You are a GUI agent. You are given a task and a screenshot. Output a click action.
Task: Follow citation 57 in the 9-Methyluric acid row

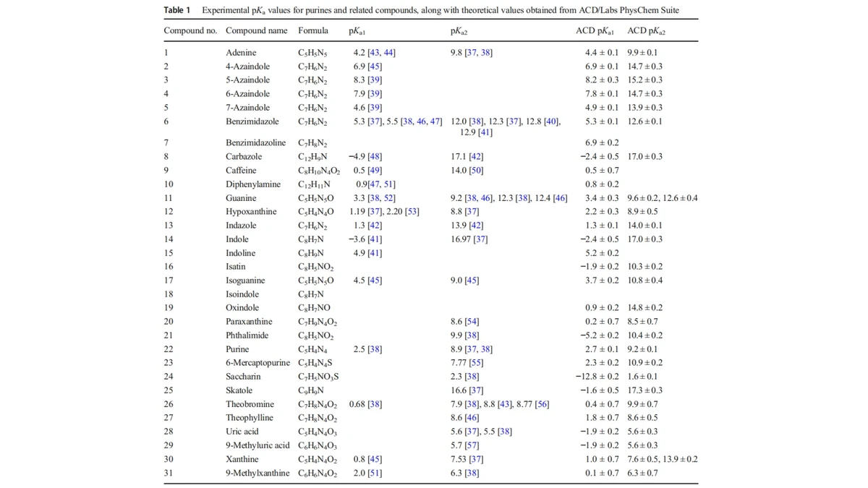[472, 445]
